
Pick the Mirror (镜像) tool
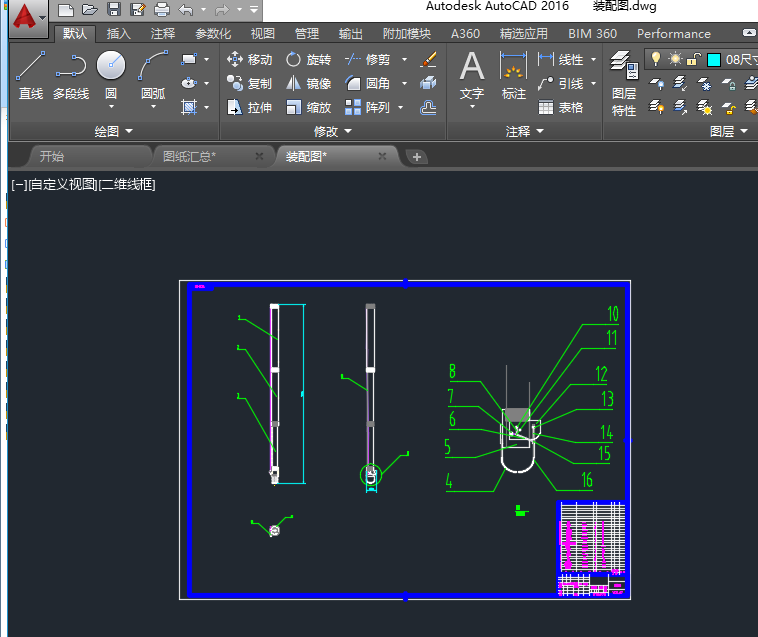click(x=308, y=83)
